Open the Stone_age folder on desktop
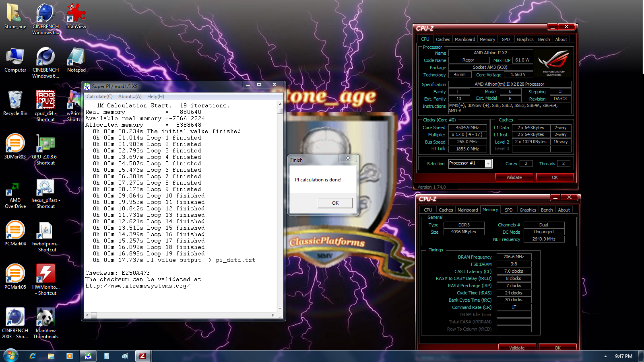 [x=15, y=16]
